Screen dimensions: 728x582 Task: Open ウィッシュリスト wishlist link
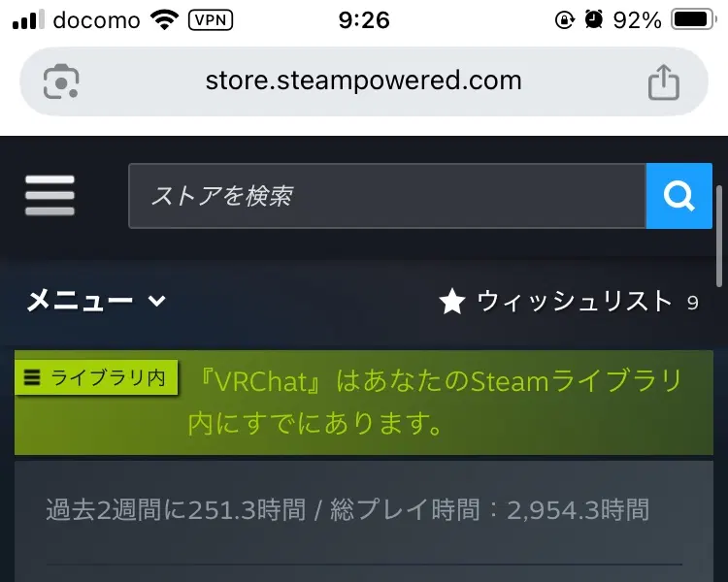(575, 302)
